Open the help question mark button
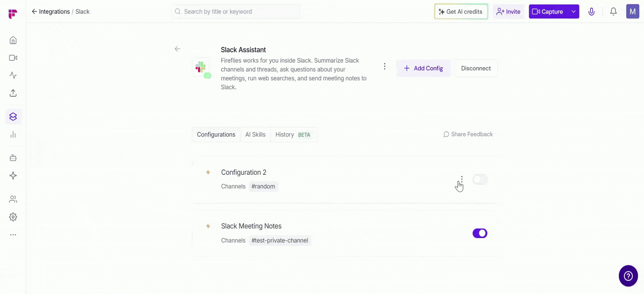The image size is (644, 294). 628,276
